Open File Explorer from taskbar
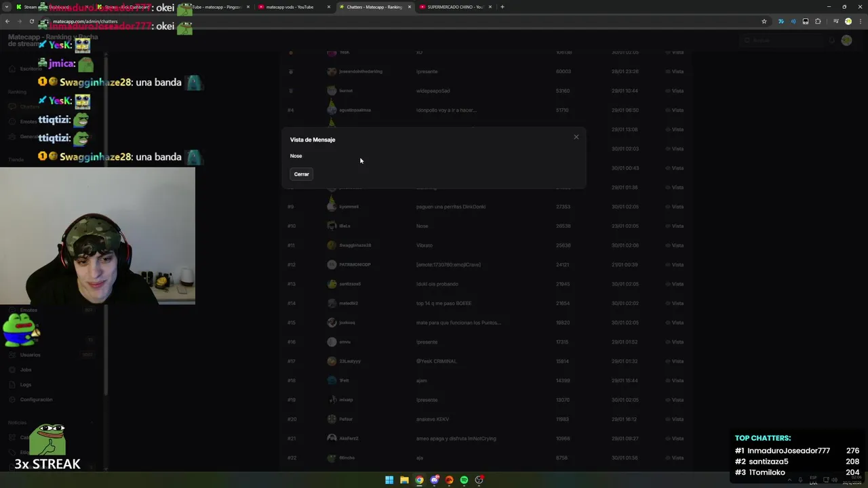The height and width of the screenshot is (488, 868). [x=404, y=480]
